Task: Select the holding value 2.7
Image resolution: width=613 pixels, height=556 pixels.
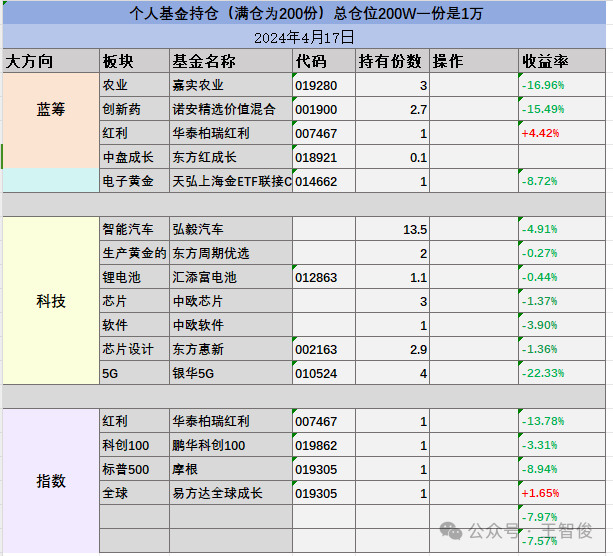Action: (x=393, y=109)
